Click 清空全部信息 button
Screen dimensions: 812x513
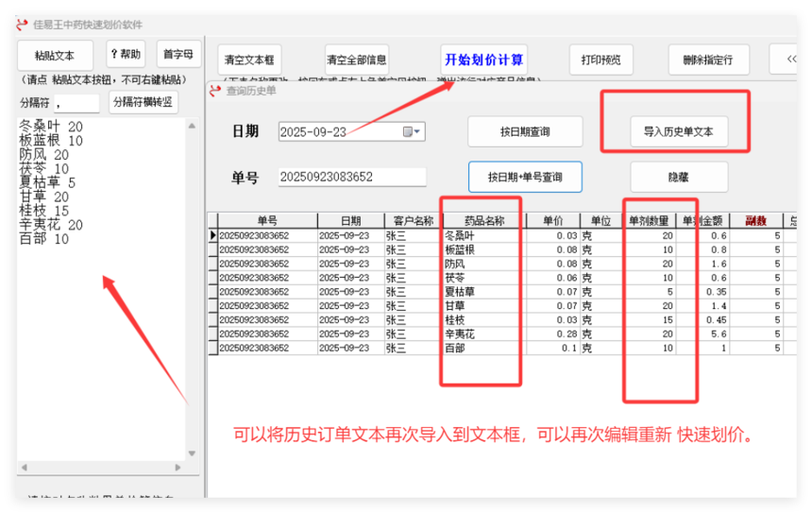point(356,60)
